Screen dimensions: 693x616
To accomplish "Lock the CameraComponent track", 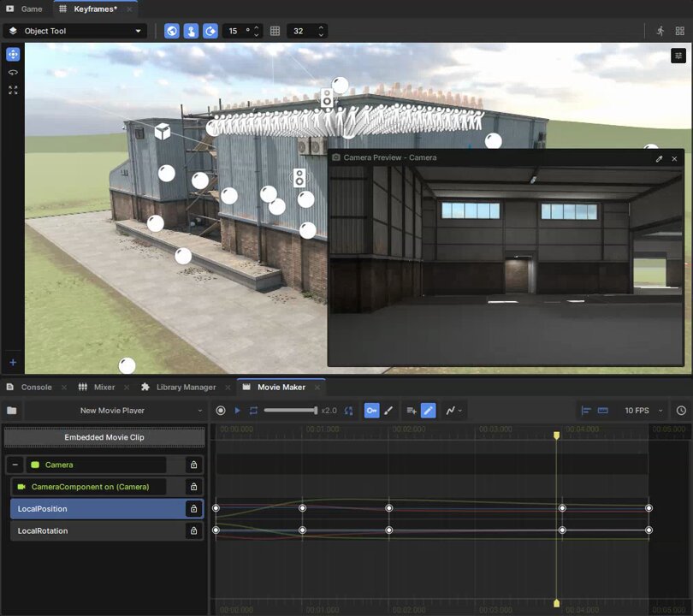I will [193, 487].
